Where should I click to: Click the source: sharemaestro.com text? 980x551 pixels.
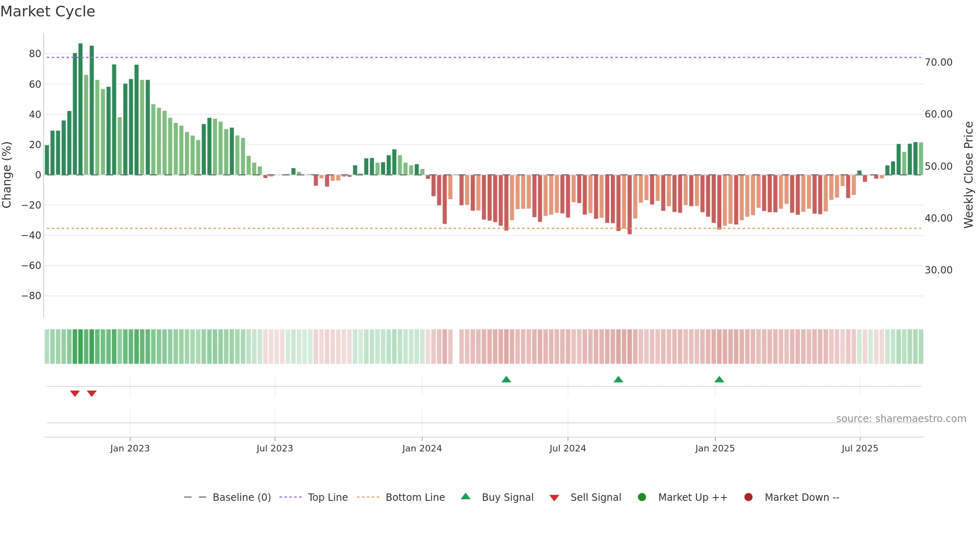(x=901, y=419)
